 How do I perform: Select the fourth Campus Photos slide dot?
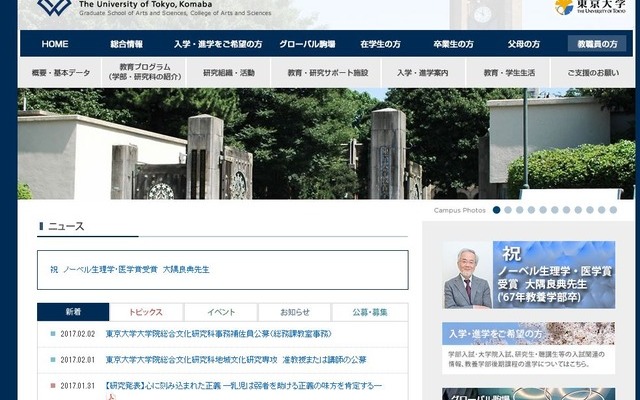click(531, 210)
